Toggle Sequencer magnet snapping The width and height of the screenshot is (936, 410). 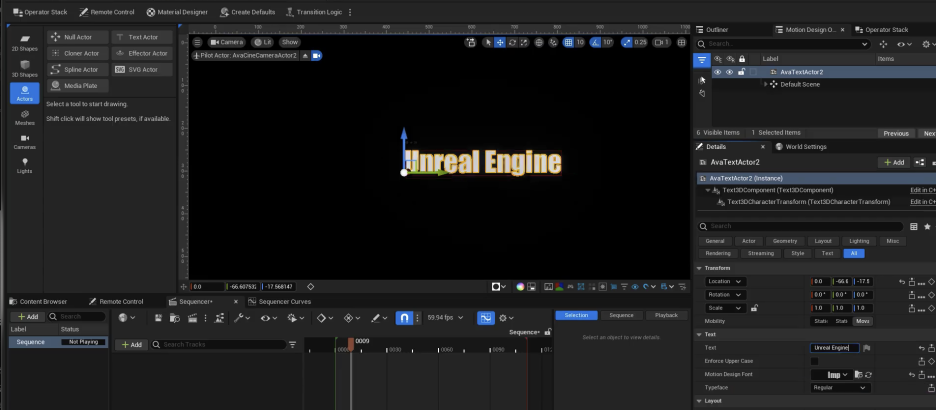404,318
